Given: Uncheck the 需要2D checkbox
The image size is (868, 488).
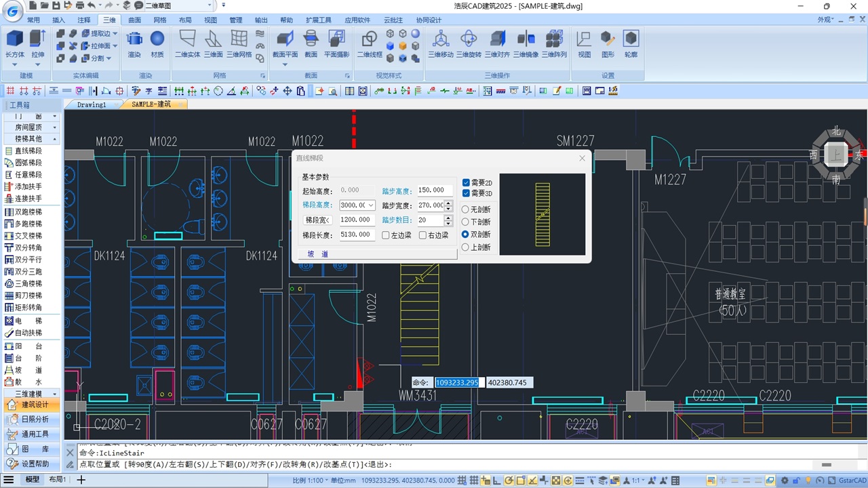Looking at the screenshot, I should click(x=466, y=183).
